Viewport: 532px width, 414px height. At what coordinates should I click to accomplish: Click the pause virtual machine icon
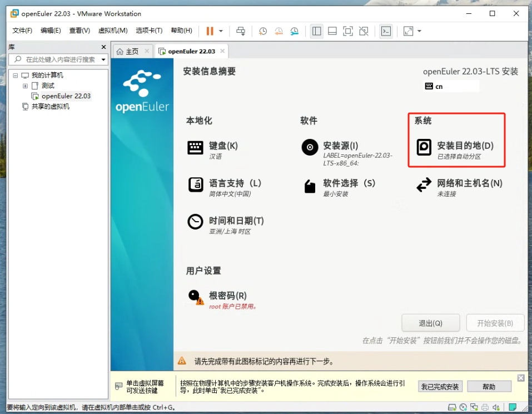click(210, 31)
